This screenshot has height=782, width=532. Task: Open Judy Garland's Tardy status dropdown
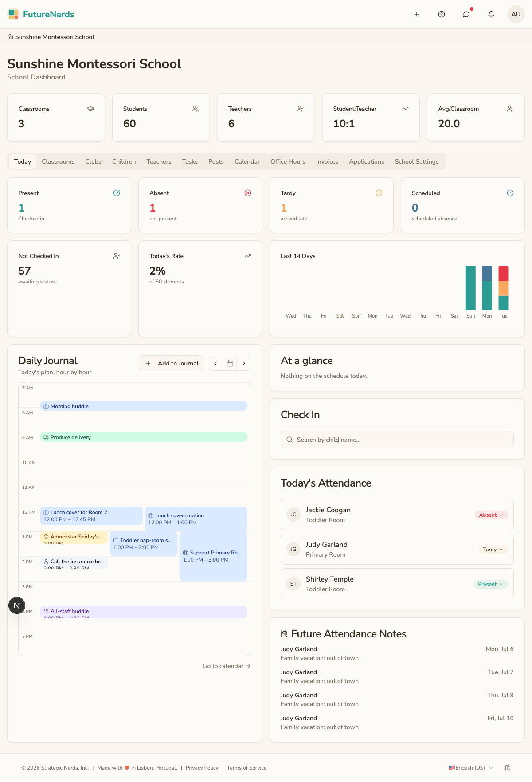pos(493,550)
